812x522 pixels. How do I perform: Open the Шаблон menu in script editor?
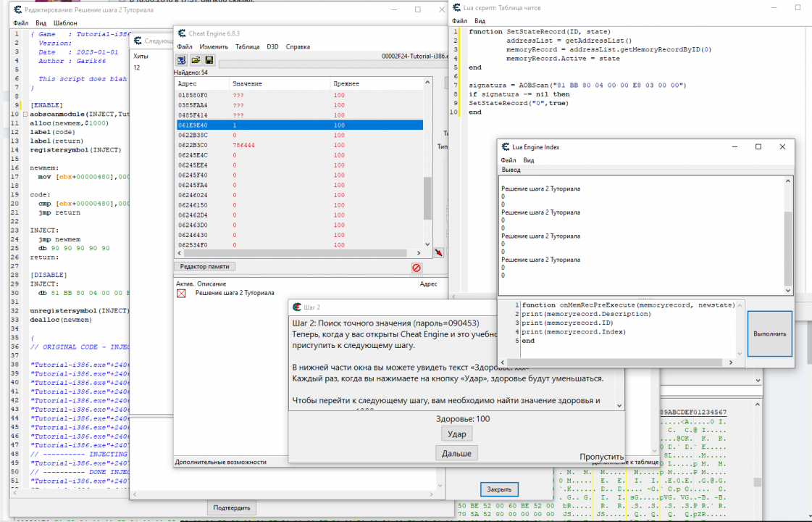pyautogui.click(x=65, y=23)
